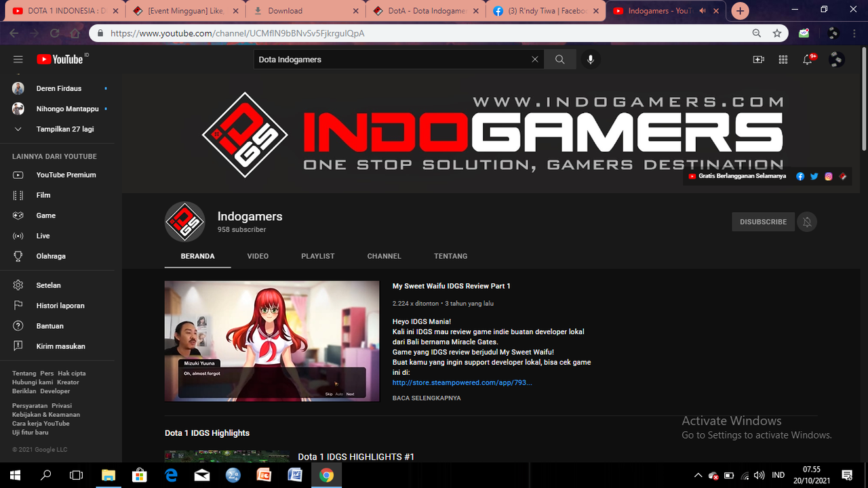
Task: Click the DISUBSCRIBE button
Action: pyautogui.click(x=763, y=222)
